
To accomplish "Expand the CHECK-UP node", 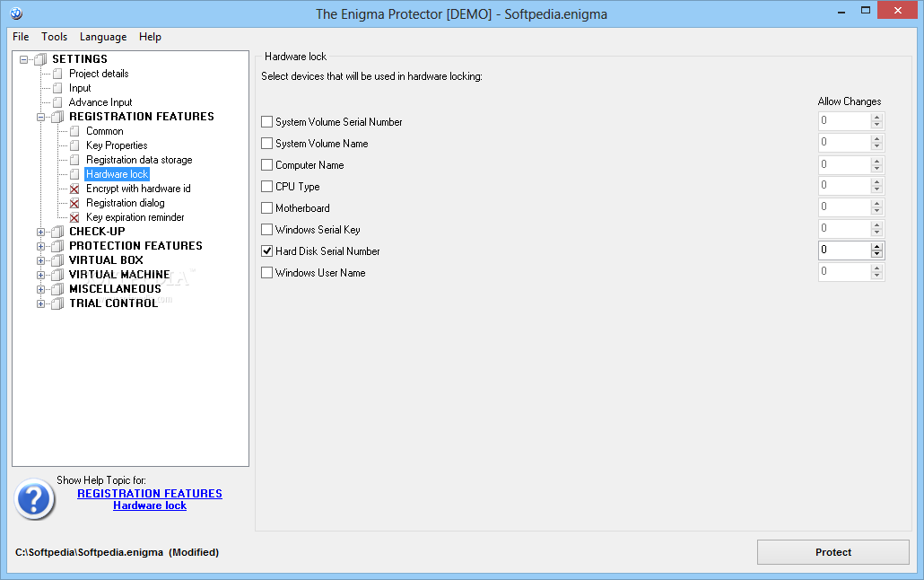I will pos(40,232).
